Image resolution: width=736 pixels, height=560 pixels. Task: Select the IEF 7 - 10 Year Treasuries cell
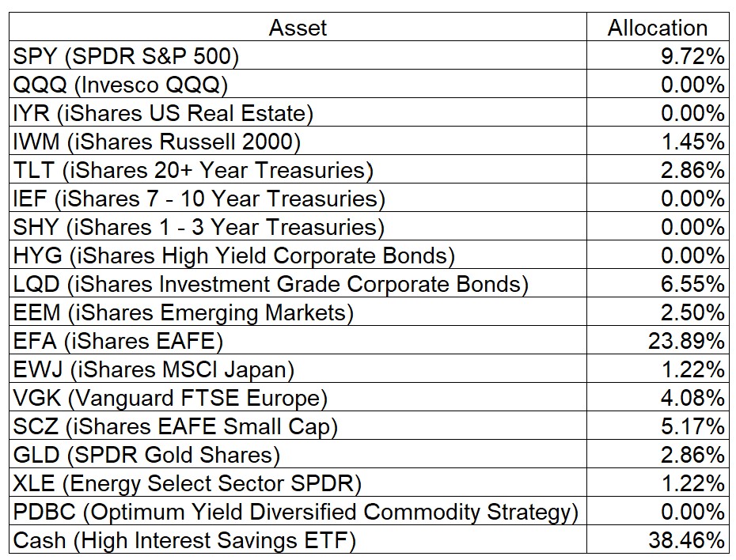199,199
